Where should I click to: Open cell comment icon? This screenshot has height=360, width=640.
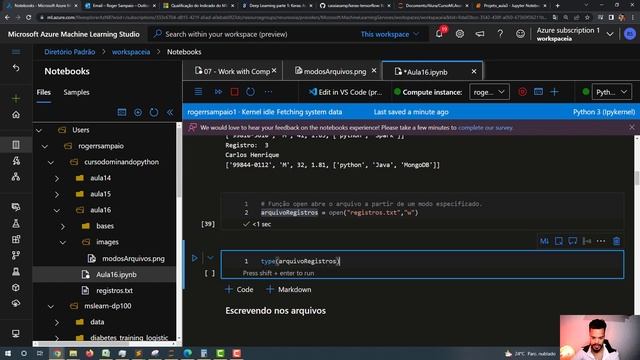click(572, 241)
